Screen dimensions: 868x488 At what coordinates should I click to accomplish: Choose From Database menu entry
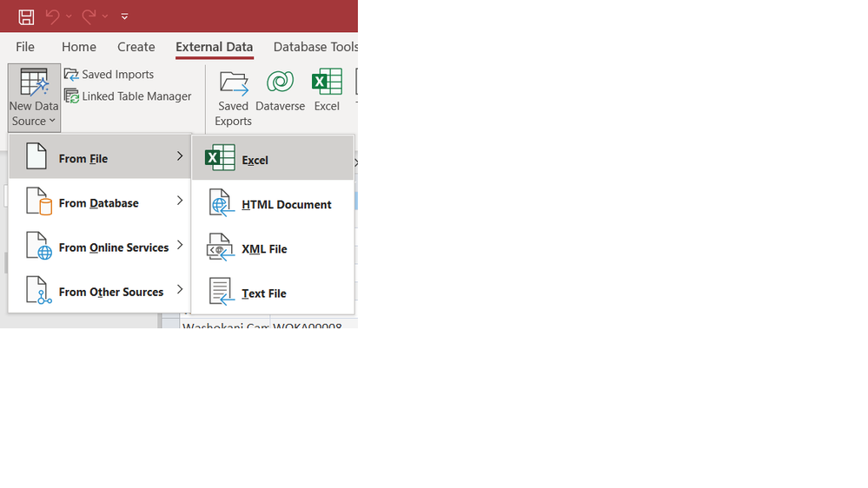[x=100, y=201]
